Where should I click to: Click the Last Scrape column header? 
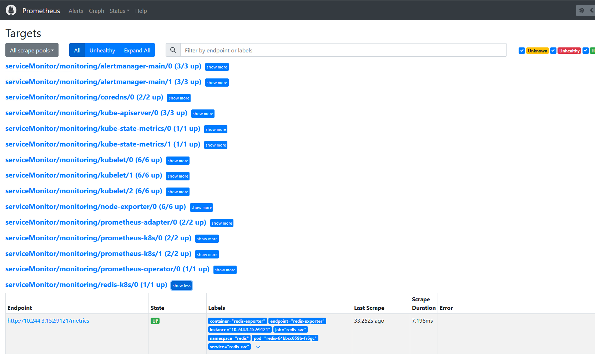pyautogui.click(x=369, y=308)
